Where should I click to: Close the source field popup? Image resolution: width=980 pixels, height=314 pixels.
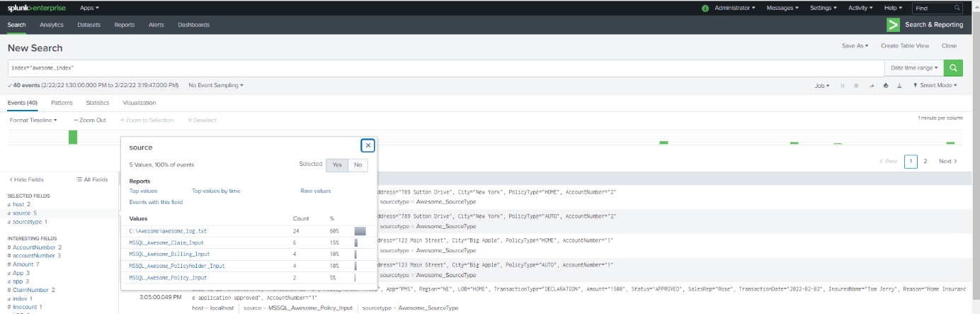[x=367, y=145]
